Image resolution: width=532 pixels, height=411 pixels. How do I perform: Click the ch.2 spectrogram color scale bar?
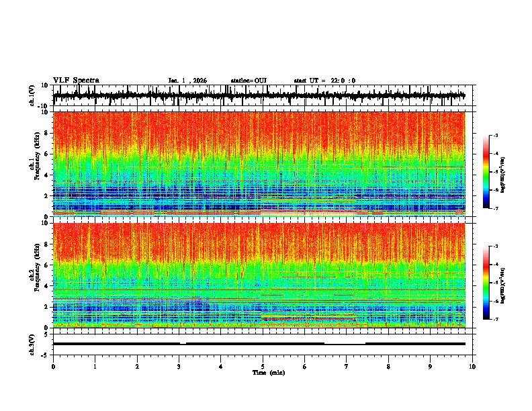(486, 283)
